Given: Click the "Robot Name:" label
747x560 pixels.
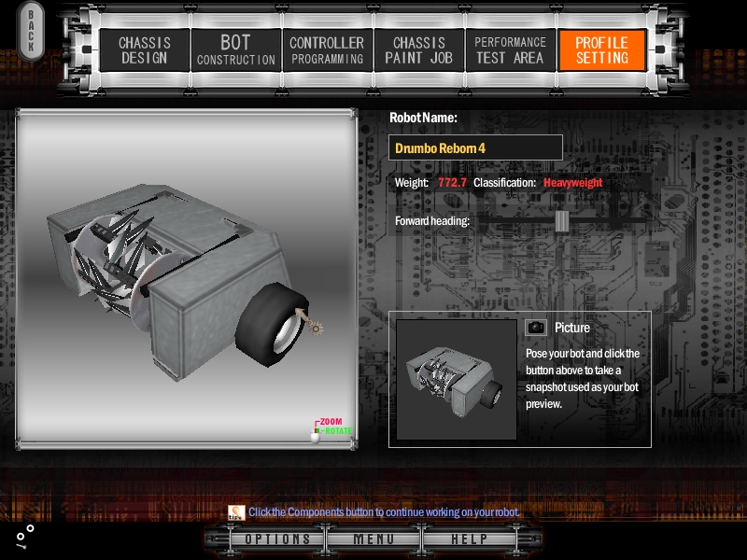Looking at the screenshot, I should (x=423, y=118).
